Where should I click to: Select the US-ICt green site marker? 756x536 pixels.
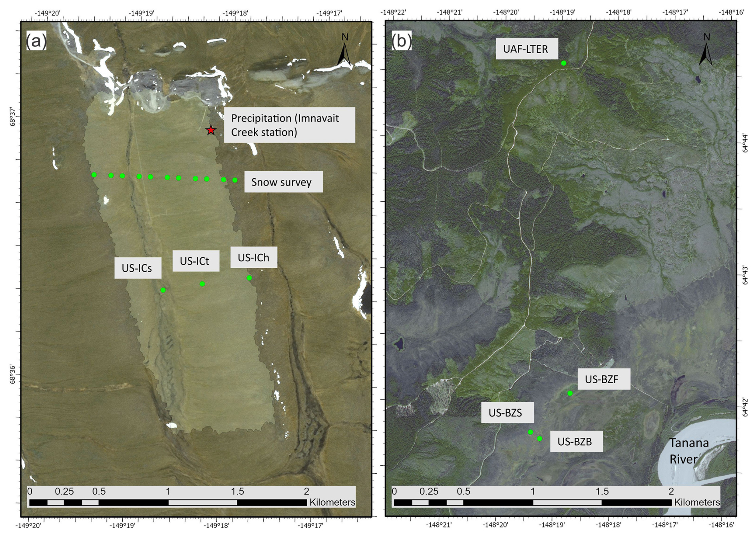pyautogui.click(x=202, y=284)
